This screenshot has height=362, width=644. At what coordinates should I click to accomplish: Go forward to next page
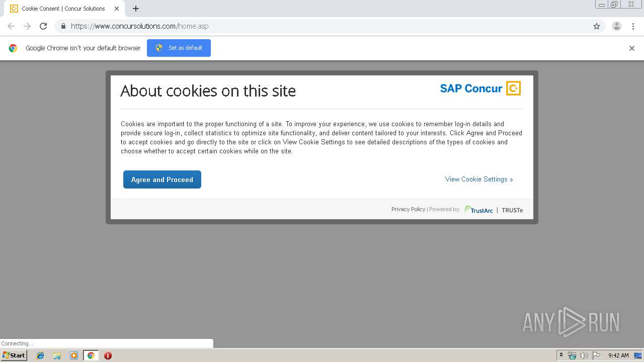(x=27, y=26)
